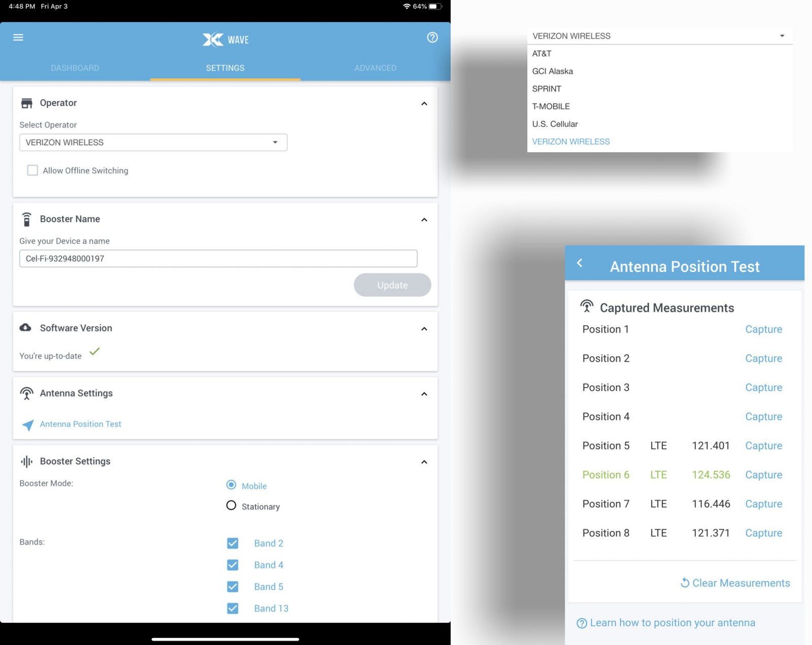Collapse the Booster Name section
The width and height of the screenshot is (812, 645).
coord(424,220)
